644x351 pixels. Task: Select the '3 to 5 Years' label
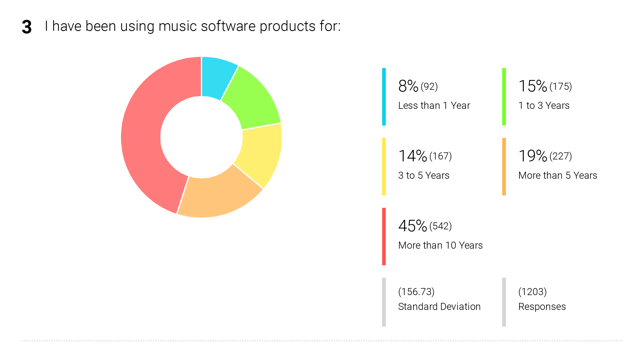(x=424, y=175)
